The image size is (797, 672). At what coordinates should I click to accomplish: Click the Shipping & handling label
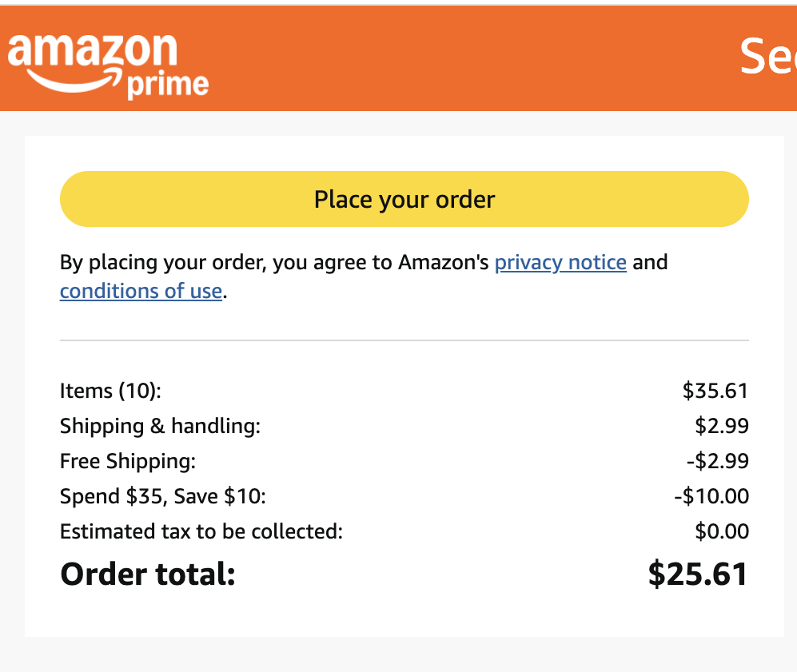160,426
